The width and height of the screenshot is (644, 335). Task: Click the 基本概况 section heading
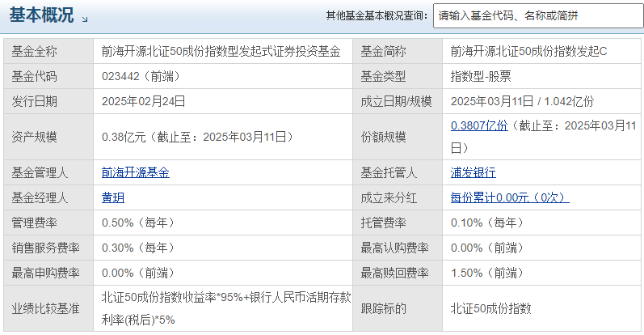pyautogui.click(x=41, y=15)
